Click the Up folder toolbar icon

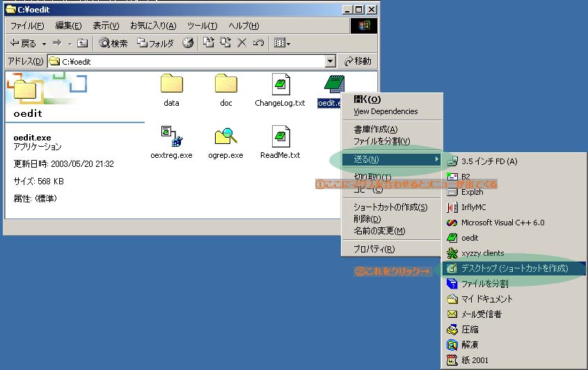tap(82, 43)
